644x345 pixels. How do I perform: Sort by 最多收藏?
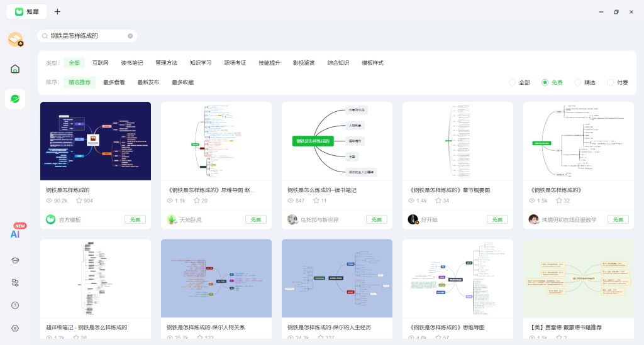[x=183, y=82]
